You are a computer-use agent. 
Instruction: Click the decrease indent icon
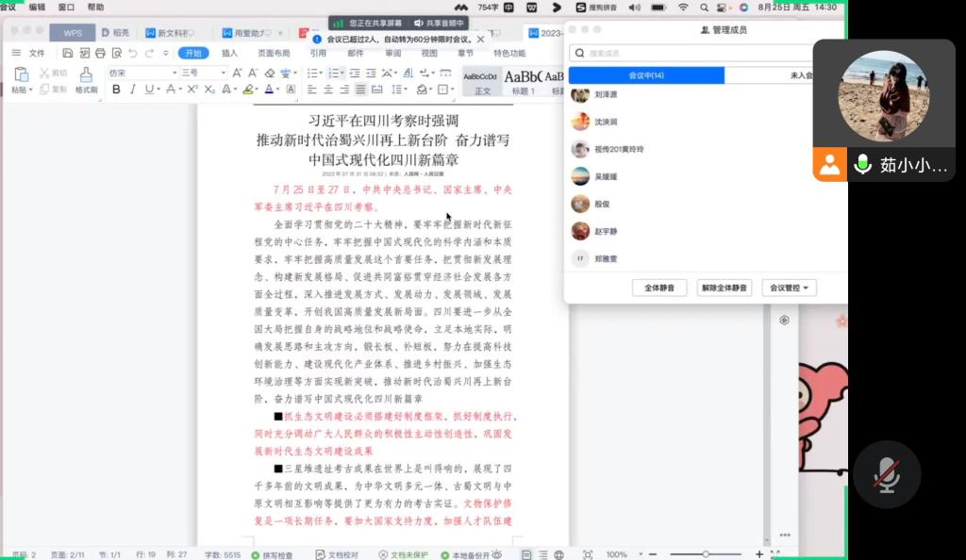pos(355,73)
